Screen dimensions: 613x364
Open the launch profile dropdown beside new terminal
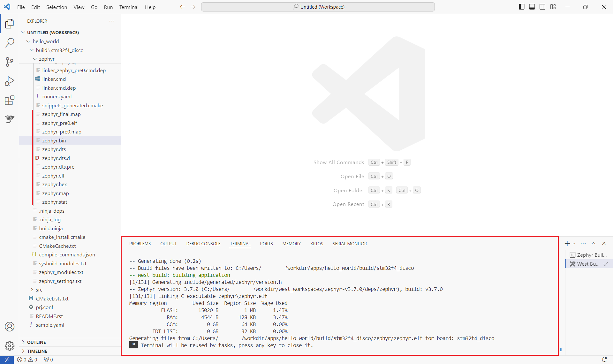tap(574, 244)
